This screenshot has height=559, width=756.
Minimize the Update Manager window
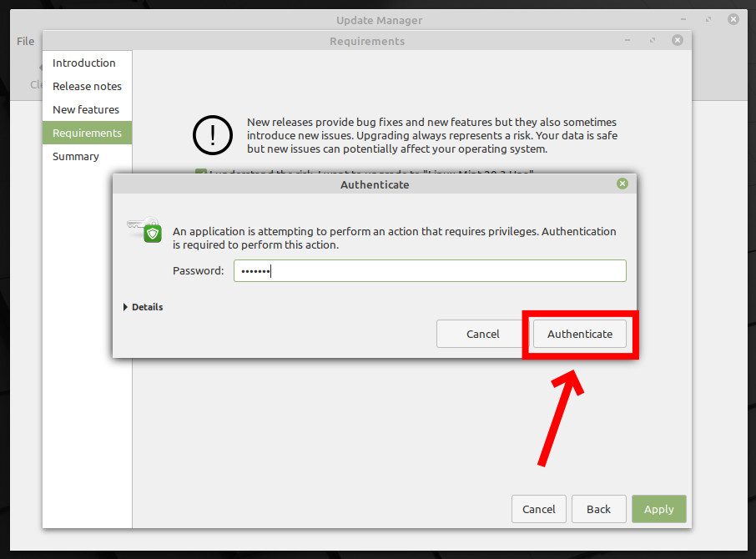(x=683, y=19)
